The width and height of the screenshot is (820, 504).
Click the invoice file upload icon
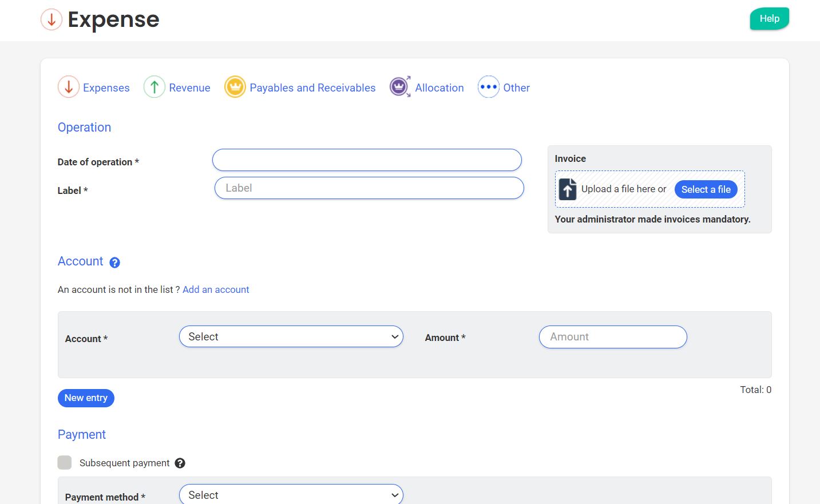point(568,189)
